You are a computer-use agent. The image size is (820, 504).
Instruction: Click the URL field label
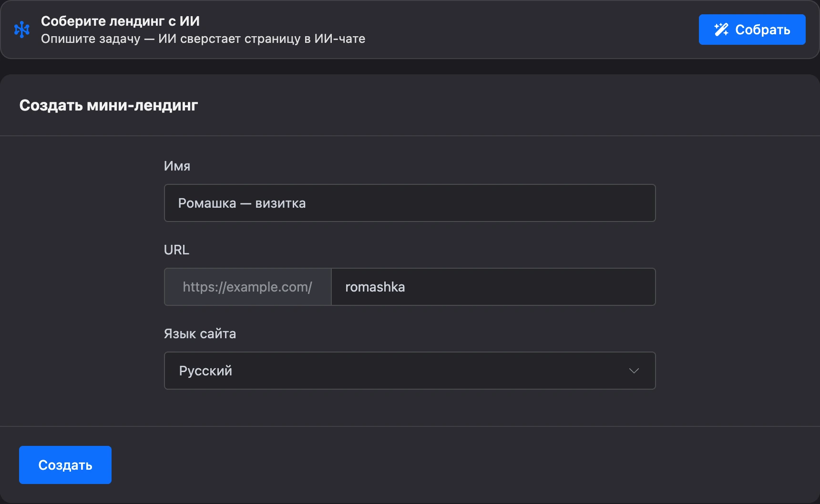click(176, 250)
